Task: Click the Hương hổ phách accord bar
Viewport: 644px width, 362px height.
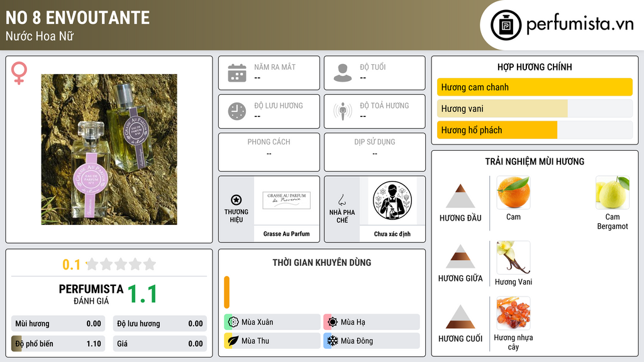Action: point(535,130)
